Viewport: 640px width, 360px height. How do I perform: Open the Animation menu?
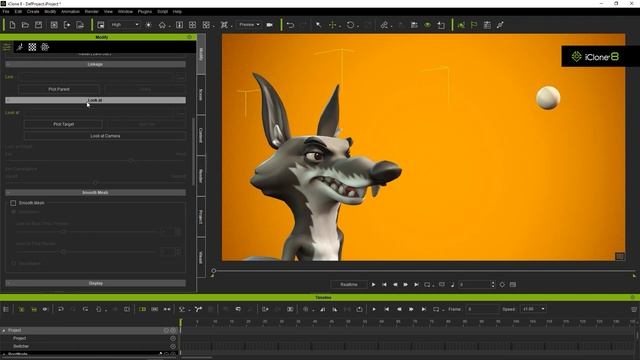tap(70, 12)
